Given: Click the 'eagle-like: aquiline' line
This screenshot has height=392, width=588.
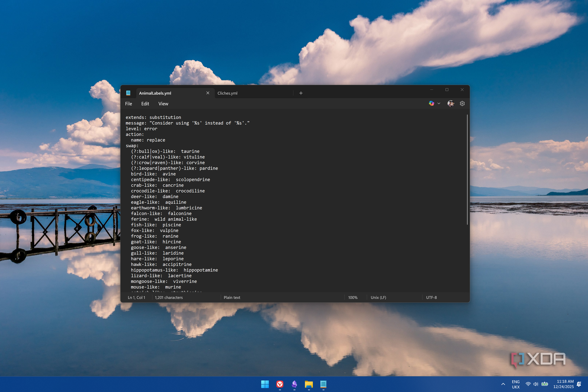Looking at the screenshot, I should tap(159, 202).
